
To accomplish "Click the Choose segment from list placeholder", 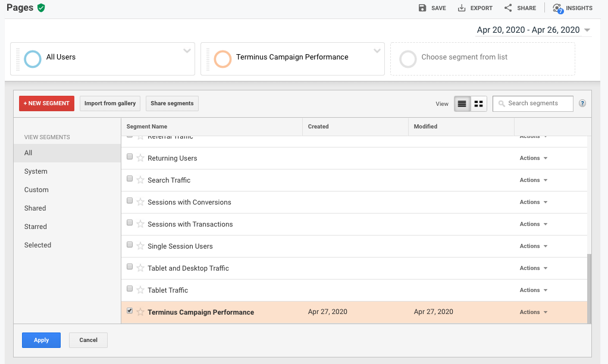I will coord(482,59).
